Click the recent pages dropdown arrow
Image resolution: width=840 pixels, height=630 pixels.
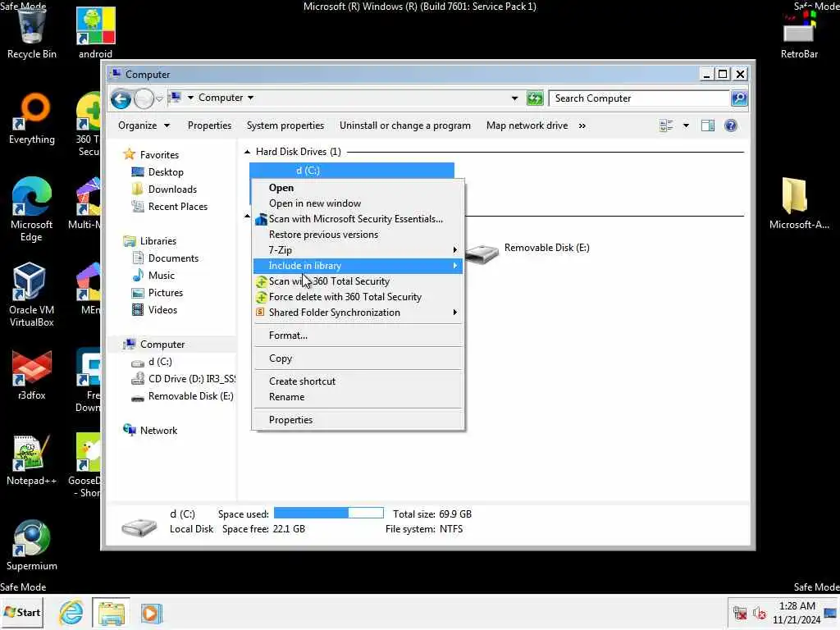click(x=159, y=98)
